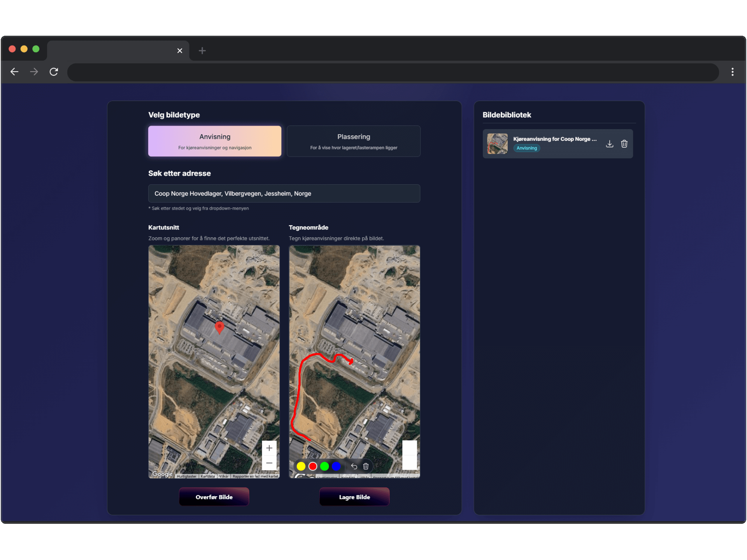This screenshot has width=747, height=560.
Task: Click the address search field
Action: click(284, 193)
